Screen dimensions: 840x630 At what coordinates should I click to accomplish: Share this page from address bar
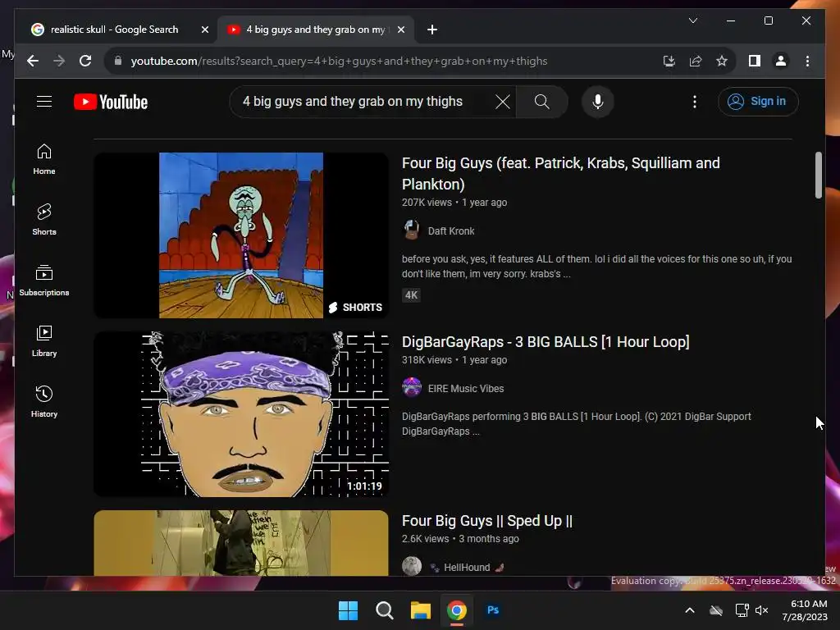(x=696, y=61)
